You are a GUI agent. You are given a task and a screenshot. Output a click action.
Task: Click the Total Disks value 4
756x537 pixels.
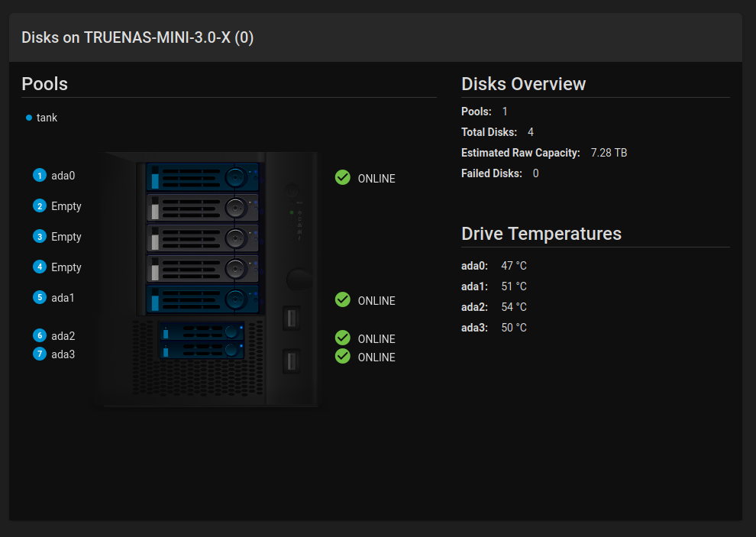531,132
